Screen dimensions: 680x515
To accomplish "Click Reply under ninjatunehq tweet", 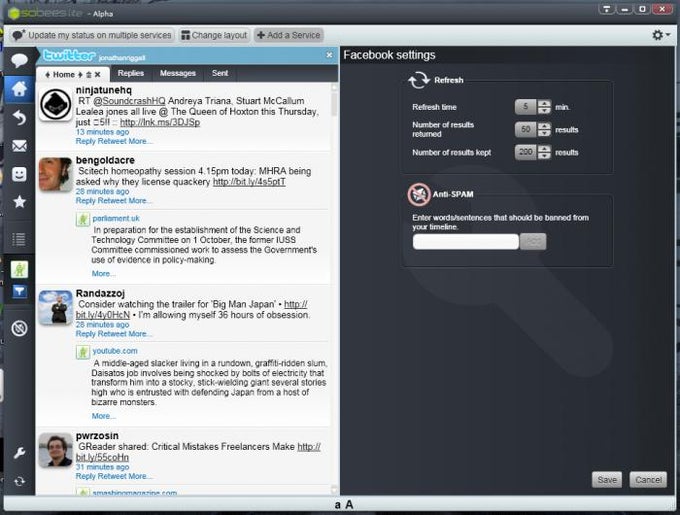I will coord(85,141).
